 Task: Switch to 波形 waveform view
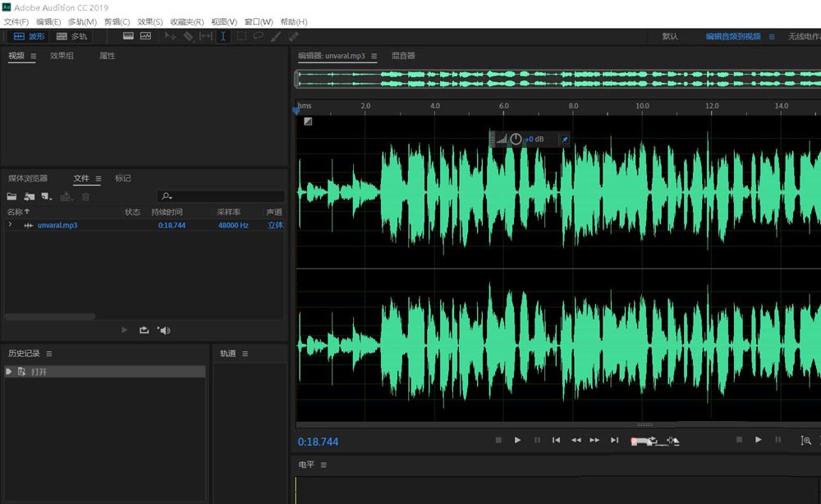[x=29, y=36]
